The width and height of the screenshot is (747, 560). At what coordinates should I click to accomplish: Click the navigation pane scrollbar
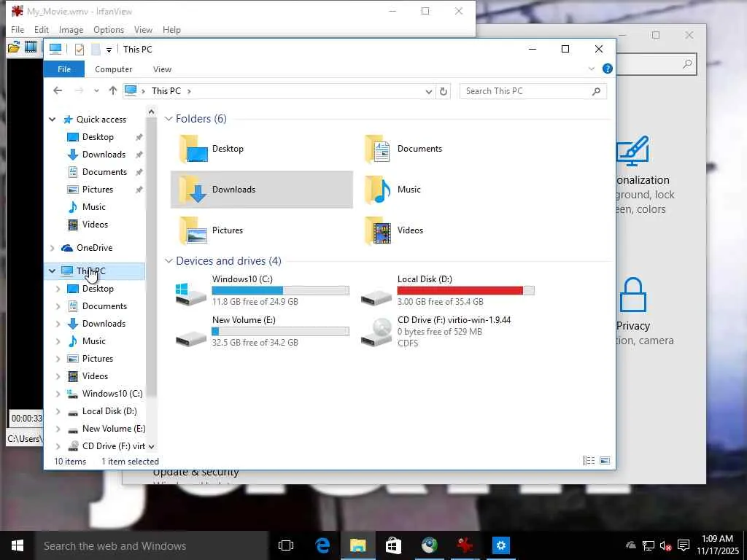(x=151, y=257)
